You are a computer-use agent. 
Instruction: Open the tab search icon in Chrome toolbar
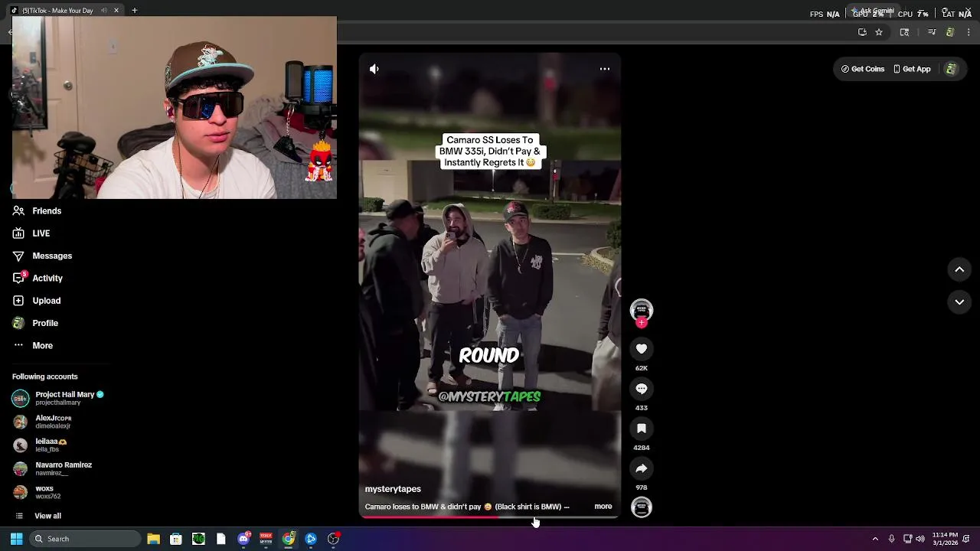904,32
